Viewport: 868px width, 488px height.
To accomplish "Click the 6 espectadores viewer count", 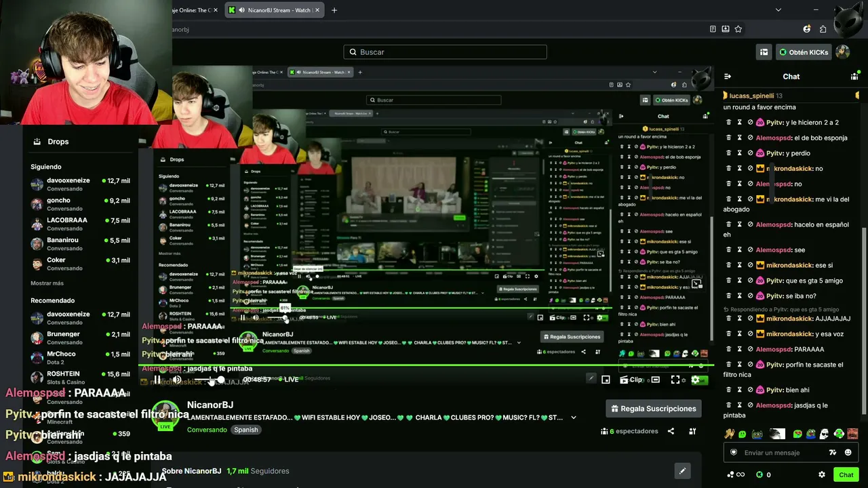I will point(630,431).
